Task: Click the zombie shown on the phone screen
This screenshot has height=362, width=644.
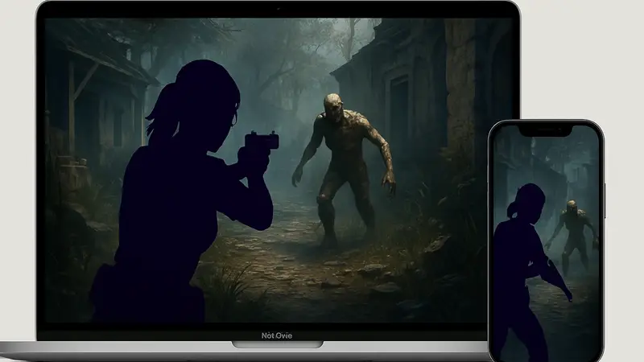Action: (572, 236)
